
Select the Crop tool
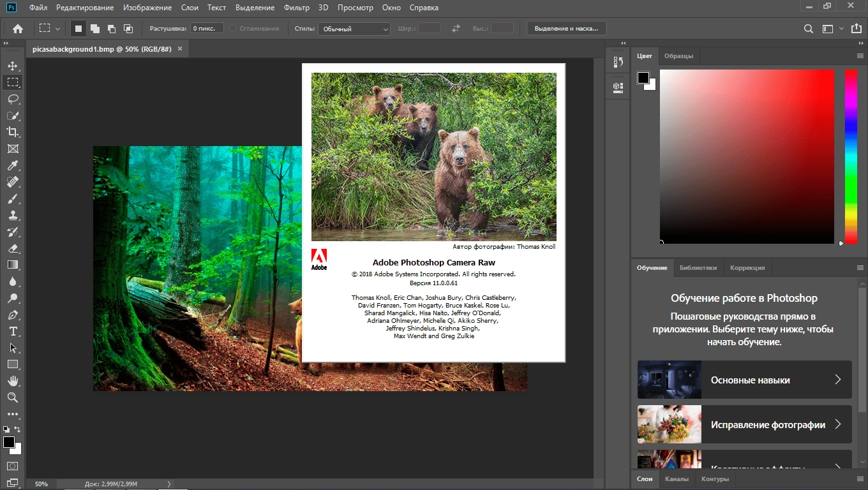(12, 132)
